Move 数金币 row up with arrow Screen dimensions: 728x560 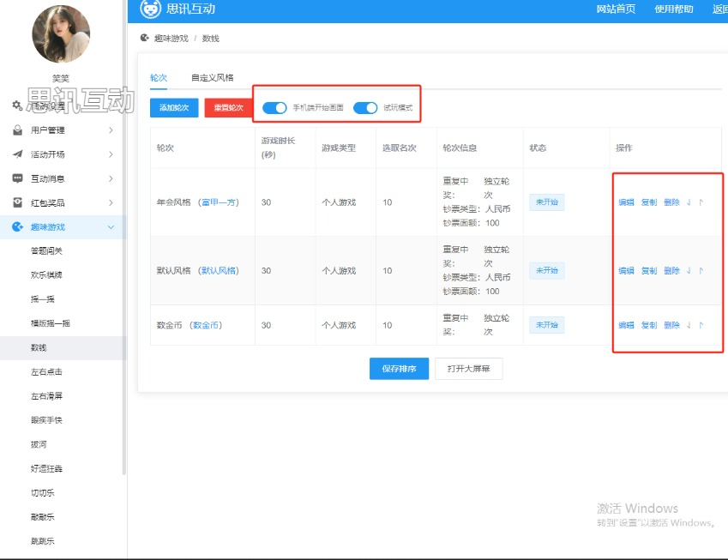click(x=701, y=325)
